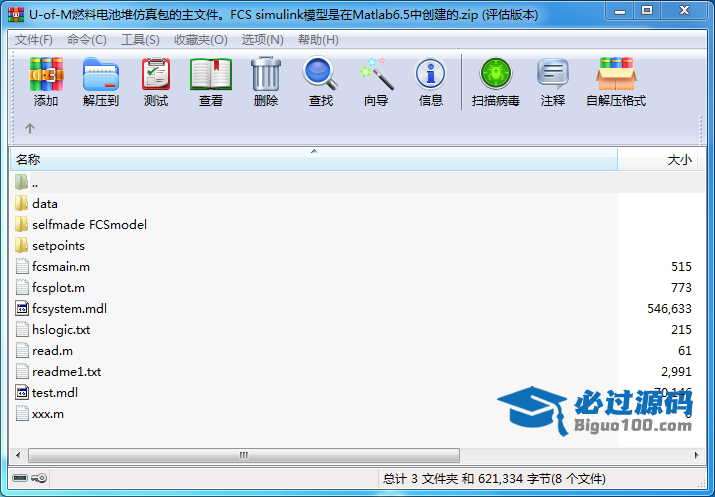Open the selfmade FCSmodel folder

[89, 225]
